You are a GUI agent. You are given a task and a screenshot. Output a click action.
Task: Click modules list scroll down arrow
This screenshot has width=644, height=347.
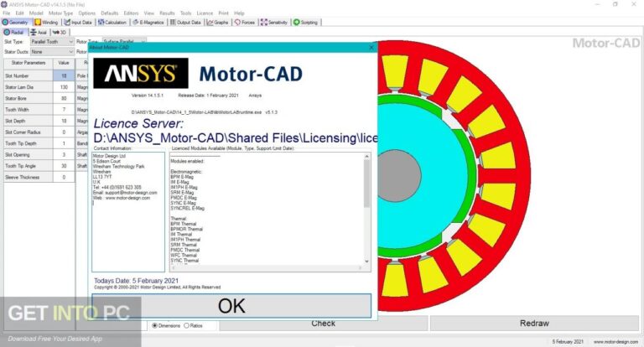tap(366, 262)
